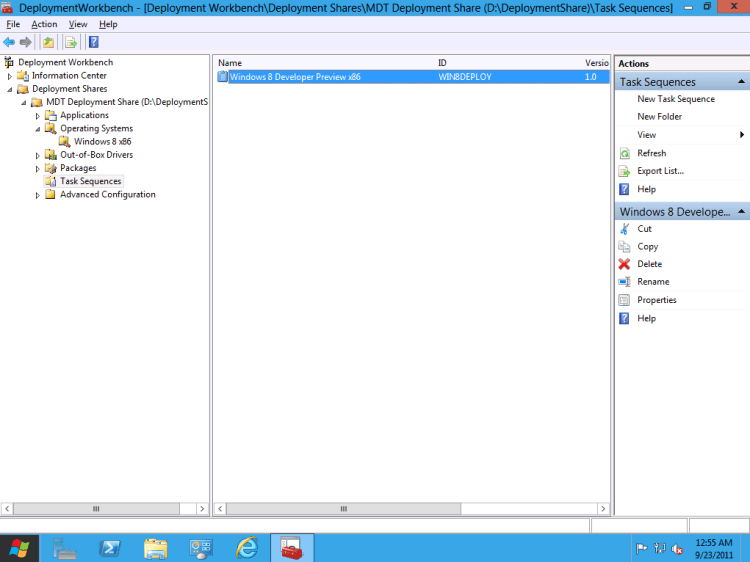Click the Deployment Workbench root icon
Image resolution: width=750 pixels, height=562 pixels.
coord(9,62)
